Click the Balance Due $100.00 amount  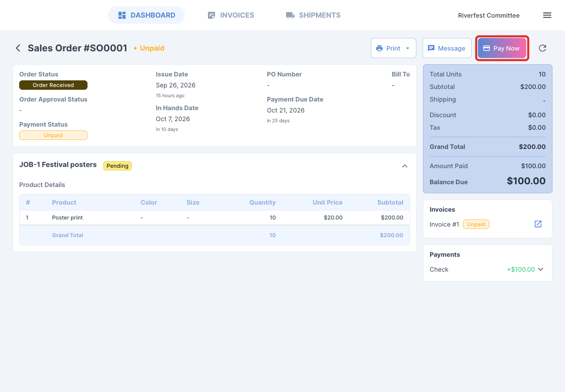click(x=526, y=181)
